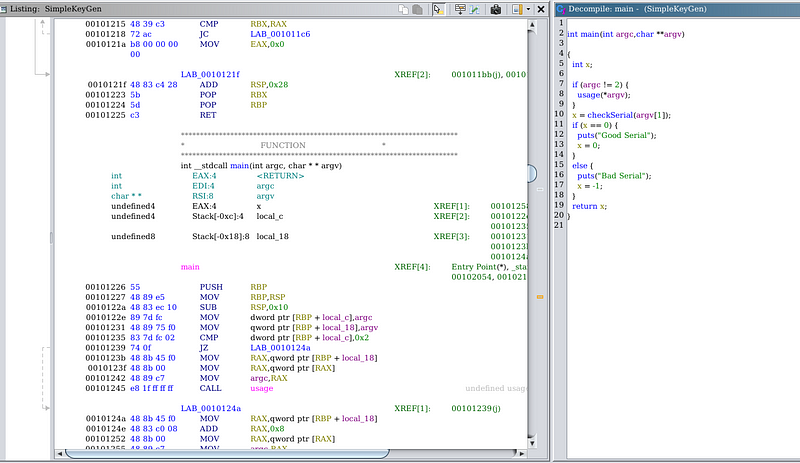Click XREF address 00101239(j)

tap(476, 408)
